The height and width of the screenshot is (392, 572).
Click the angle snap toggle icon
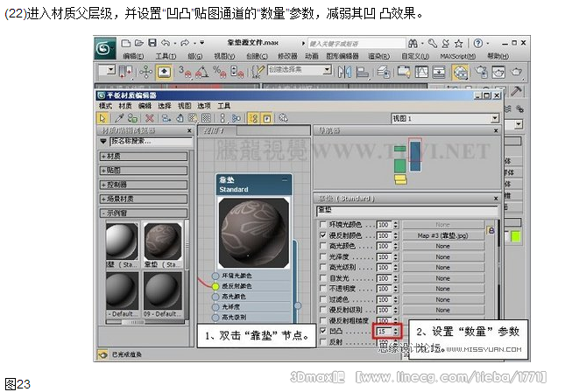tap(202, 72)
